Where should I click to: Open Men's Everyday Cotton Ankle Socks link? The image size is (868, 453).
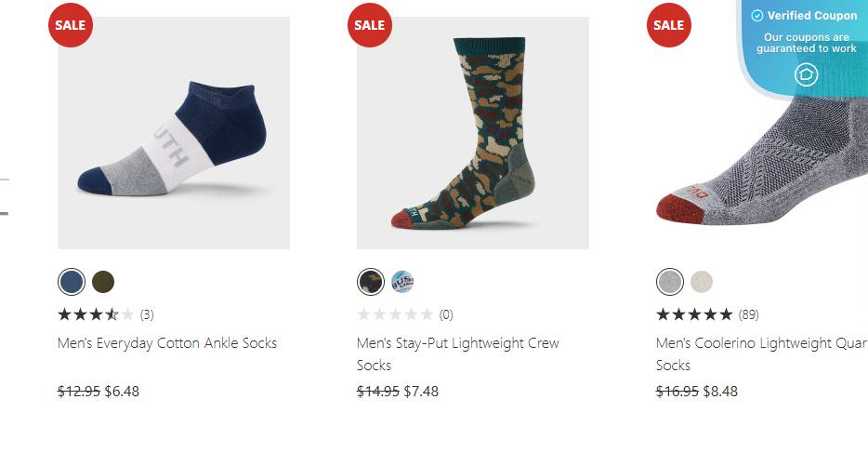[x=167, y=343]
